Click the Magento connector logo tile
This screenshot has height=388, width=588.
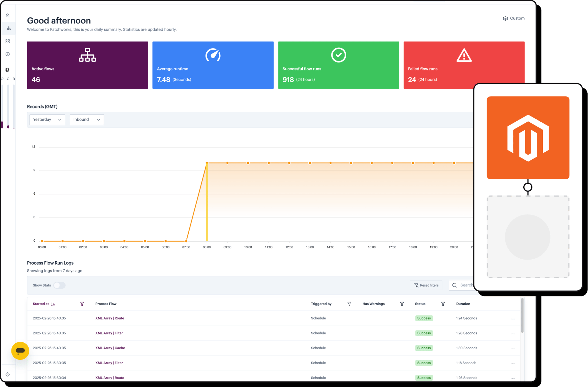[x=528, y=138]
